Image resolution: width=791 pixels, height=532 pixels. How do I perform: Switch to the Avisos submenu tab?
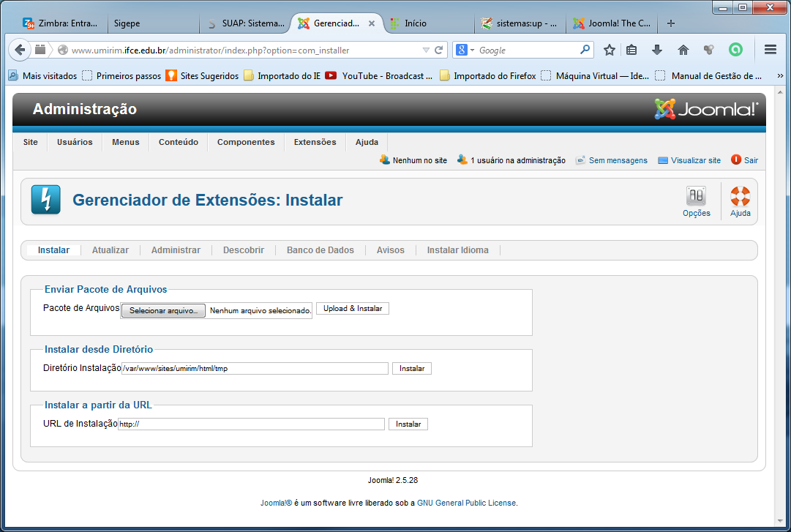391,250
